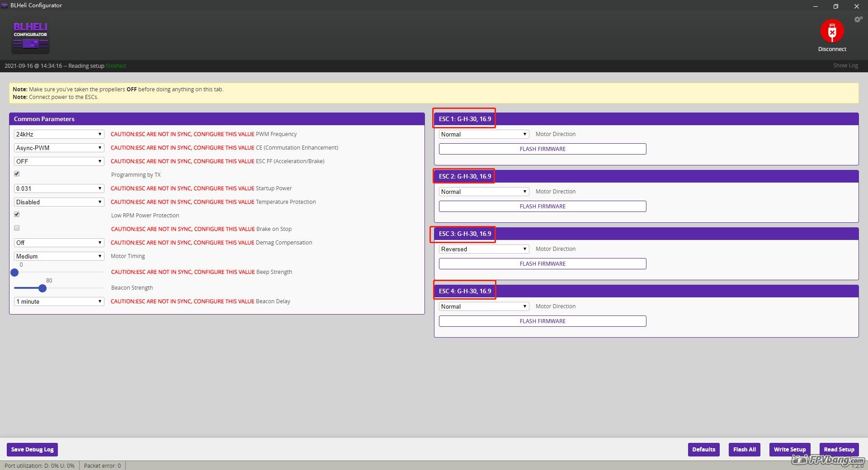
Task: Flash firmware for ESC 4
Action: (x=542, y=321)
